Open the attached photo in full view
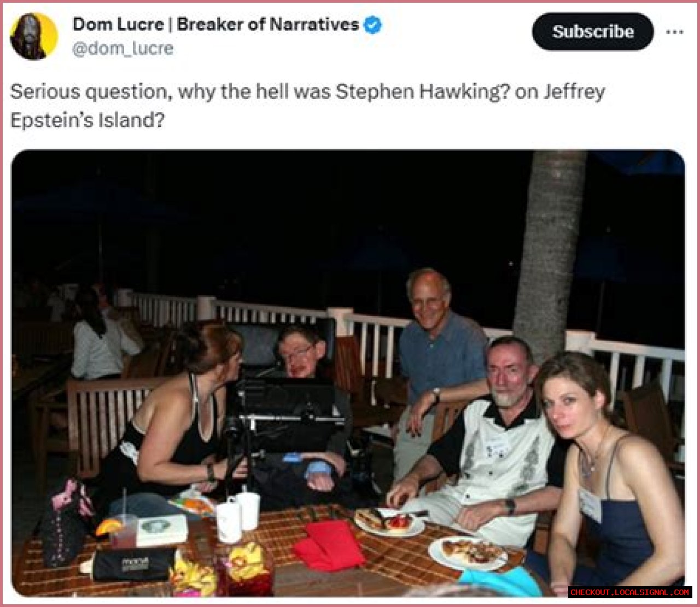Viewport: 700px width, 607px height. [348, 373]
